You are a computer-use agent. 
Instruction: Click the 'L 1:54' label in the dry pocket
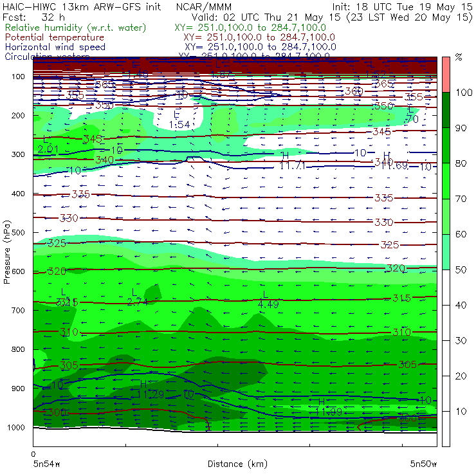[179, 120]
